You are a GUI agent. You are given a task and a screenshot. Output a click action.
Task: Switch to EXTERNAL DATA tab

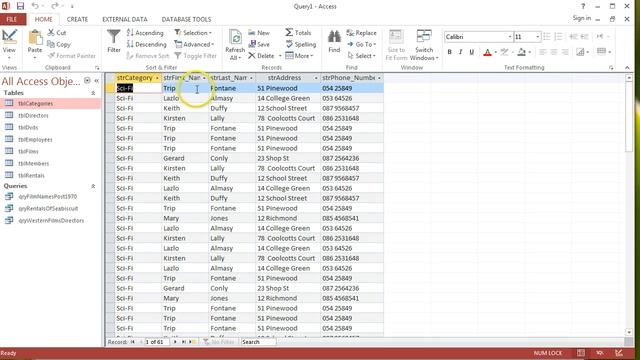tap(124, 19)
